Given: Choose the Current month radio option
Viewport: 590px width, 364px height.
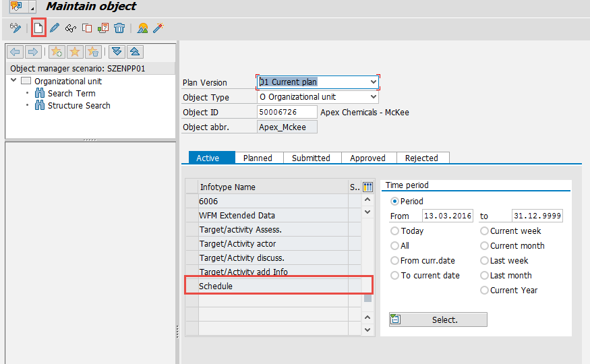Looking at the screenshot, I should (x=485, y=246).
